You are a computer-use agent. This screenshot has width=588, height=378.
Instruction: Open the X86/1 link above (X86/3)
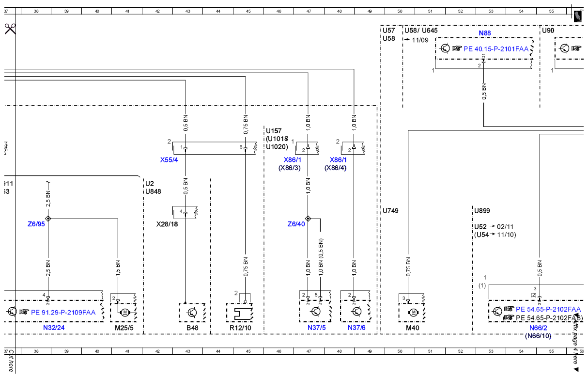pyautogui.click(x=293, y=159)
